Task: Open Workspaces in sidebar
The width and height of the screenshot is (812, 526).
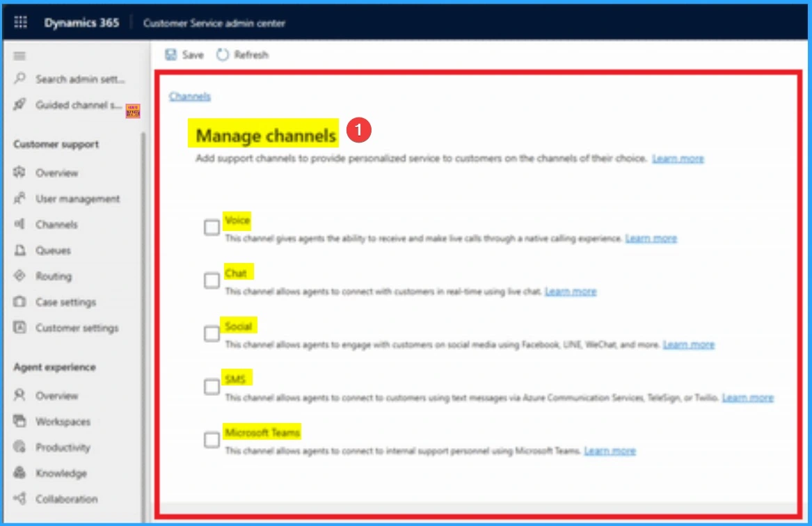Action: coord(63,422)
